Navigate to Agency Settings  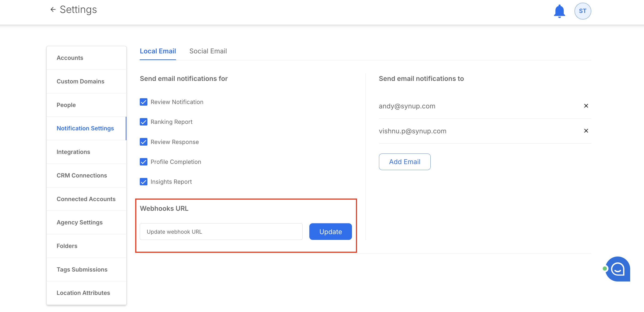coord(80,222)
